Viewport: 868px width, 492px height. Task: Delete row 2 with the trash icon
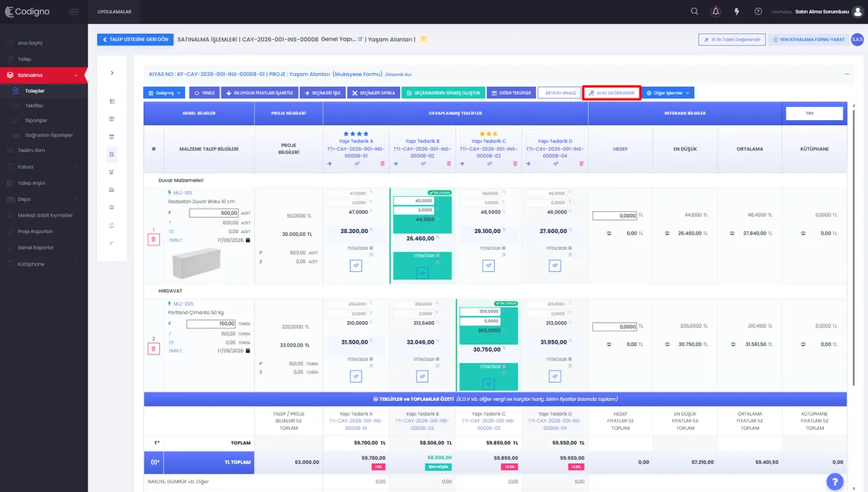coord(153,349)
